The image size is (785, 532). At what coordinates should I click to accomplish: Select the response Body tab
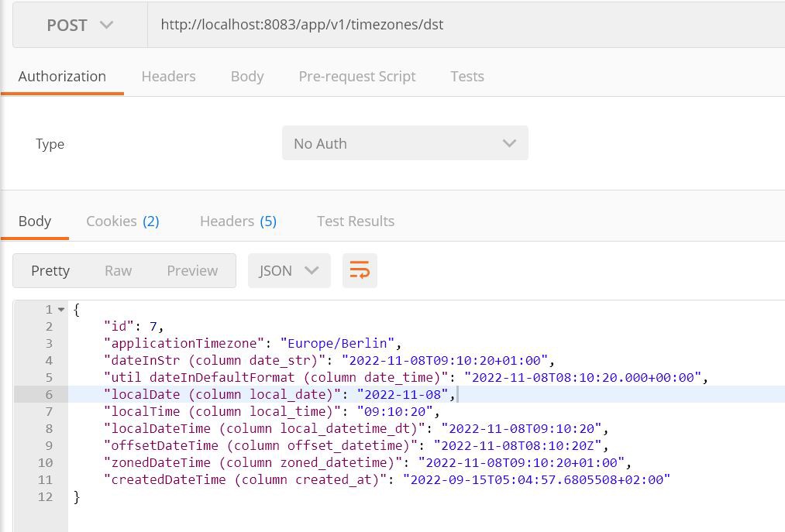pos(35,221)
